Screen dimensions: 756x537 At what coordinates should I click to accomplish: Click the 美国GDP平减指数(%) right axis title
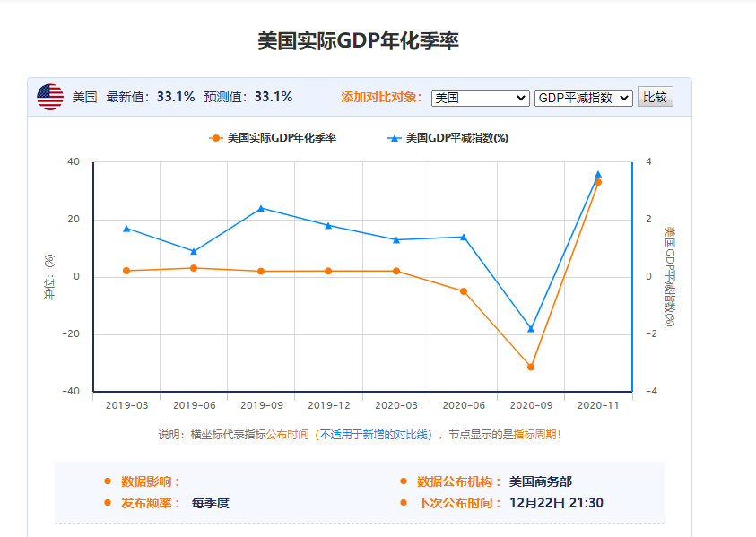tap(670, 276)
